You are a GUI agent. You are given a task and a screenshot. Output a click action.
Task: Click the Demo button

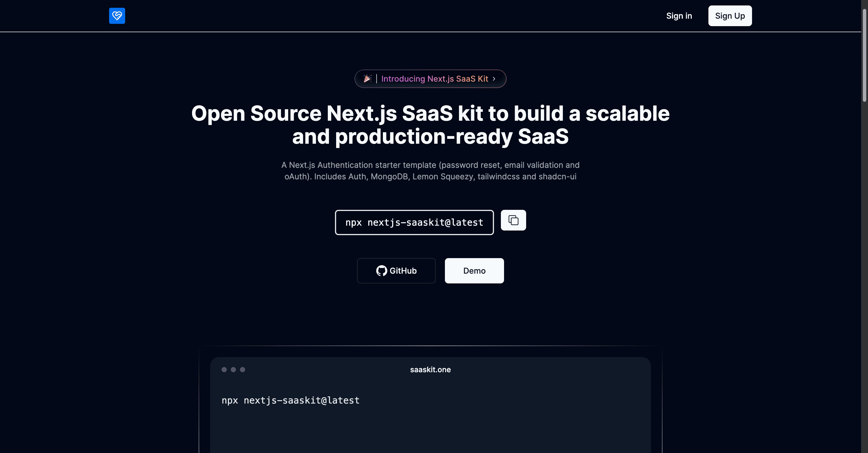474,270
